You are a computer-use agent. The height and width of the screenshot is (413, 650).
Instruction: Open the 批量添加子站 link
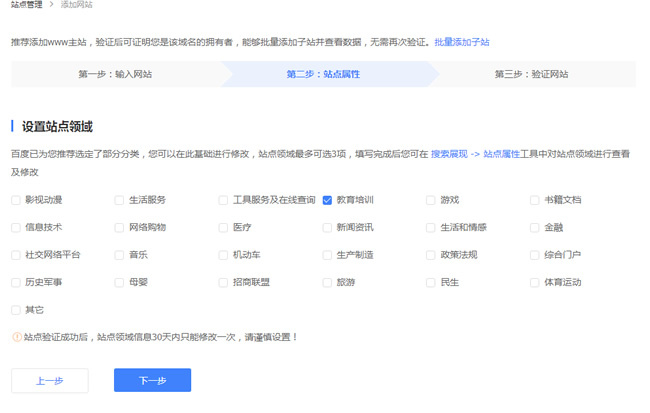pos(461,43)
